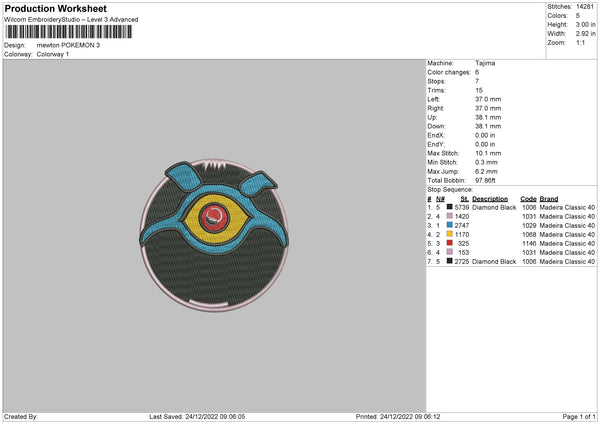Click the Min Stitch value "0.3 mm"
This screenshot has width=600, height=424.
pyautogui.click(x=486, y=162)
